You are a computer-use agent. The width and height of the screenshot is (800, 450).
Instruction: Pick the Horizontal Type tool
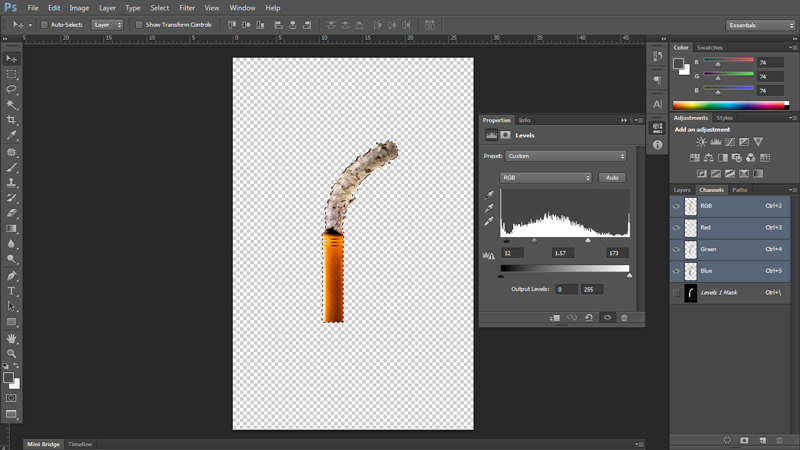[x=12, y=291]
